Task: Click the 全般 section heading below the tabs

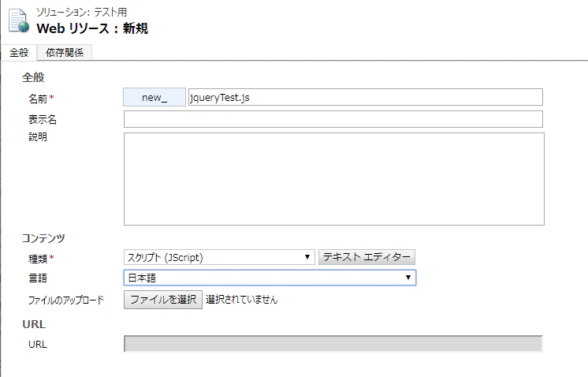Action: coord(33,77)
